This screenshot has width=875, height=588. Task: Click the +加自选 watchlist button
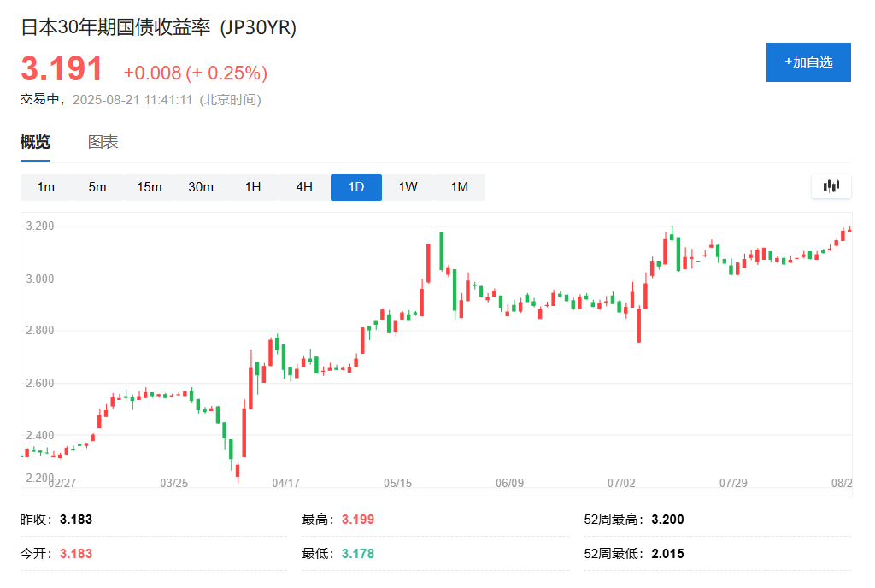pos(807,62)
